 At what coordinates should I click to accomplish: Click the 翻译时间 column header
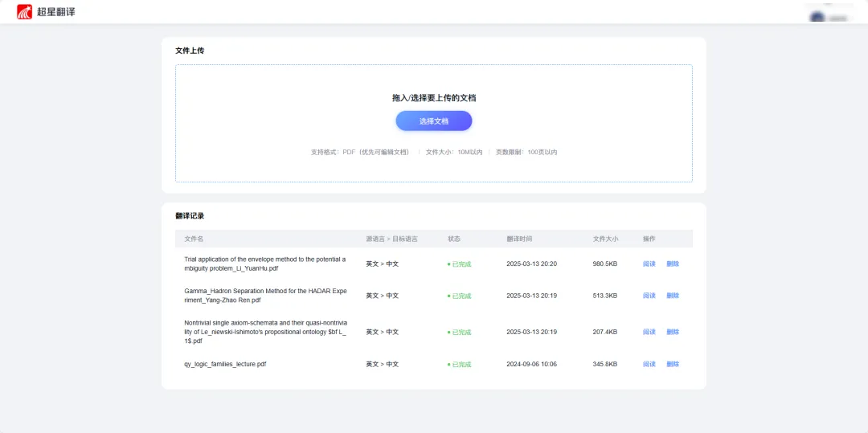[x=519, y=239]
